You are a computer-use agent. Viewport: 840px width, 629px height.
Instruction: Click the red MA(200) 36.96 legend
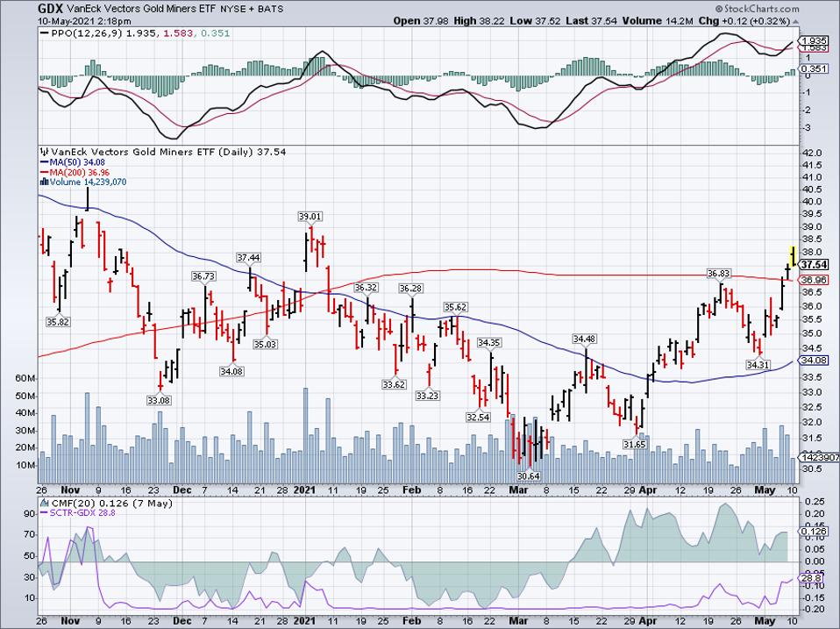[75, 173]
